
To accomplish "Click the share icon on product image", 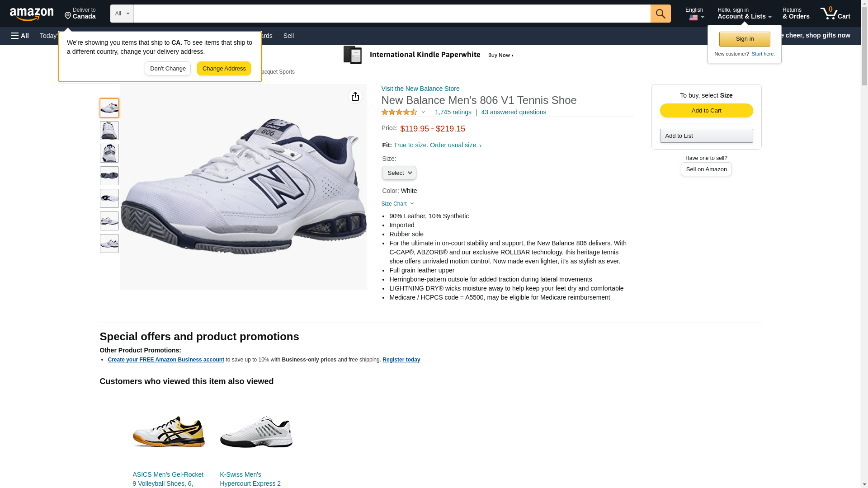I will tap(355, 96).
